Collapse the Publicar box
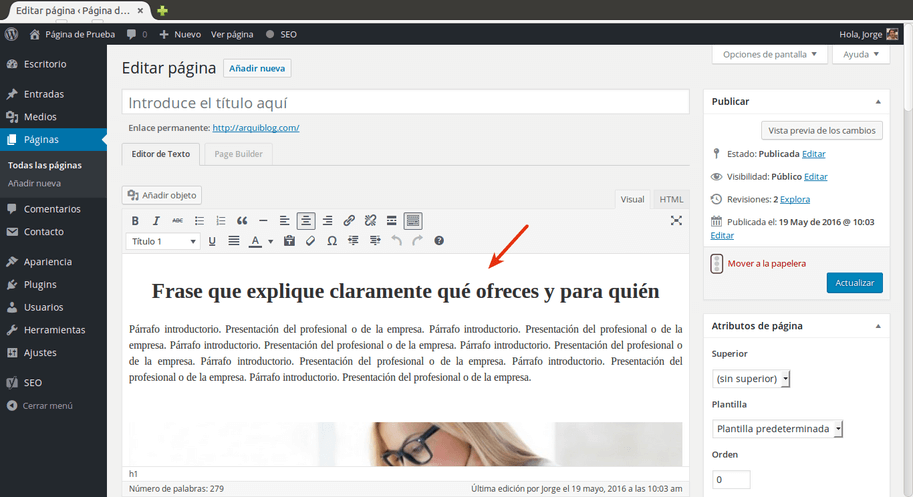The image size is (913, 497). 878,102
